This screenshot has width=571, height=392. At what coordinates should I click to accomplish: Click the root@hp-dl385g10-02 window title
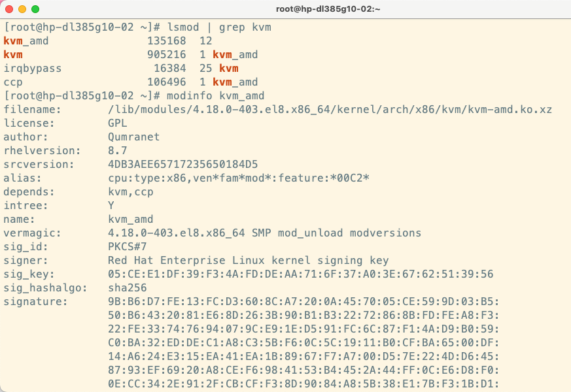[x=327, y=10]
